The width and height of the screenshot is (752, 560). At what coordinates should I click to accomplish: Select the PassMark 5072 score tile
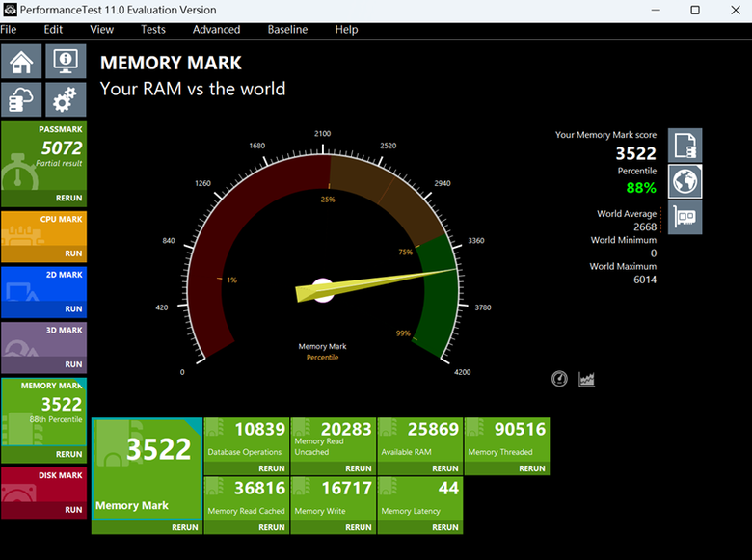pos(43,156)
